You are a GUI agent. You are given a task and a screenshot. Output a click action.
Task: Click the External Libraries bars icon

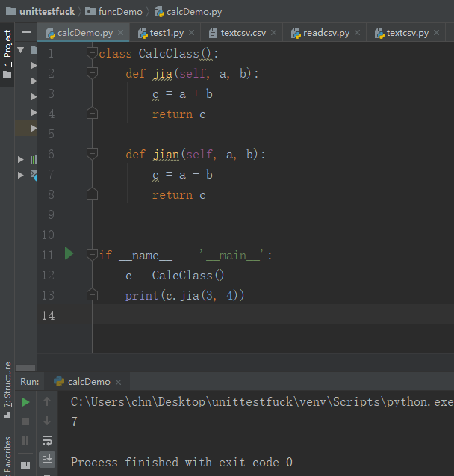(34, 159)
